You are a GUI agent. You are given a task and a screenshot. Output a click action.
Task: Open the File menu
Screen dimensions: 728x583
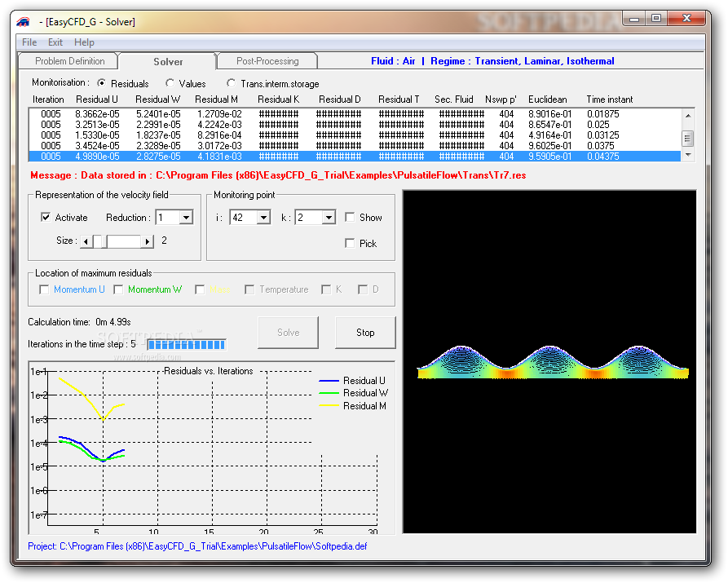coord(29,42)
